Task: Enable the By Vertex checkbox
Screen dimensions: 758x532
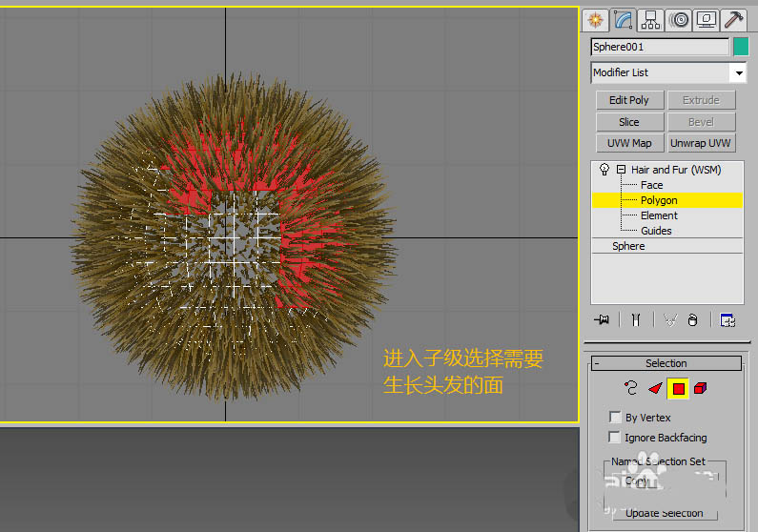Action: 615,417
